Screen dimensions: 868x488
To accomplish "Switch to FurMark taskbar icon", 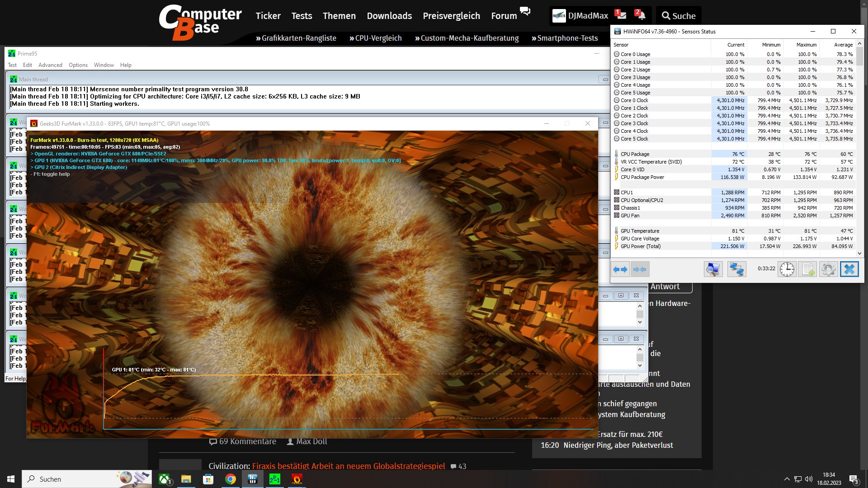I will (297, 479).
